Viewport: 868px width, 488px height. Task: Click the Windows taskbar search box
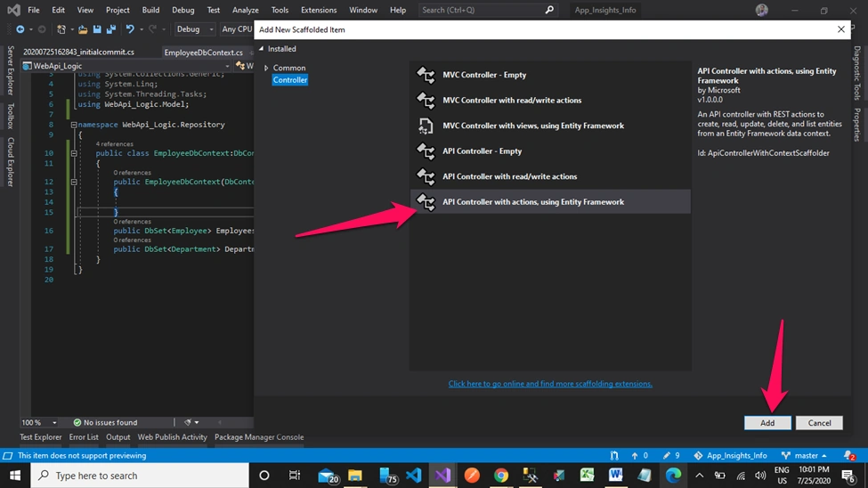140,476
